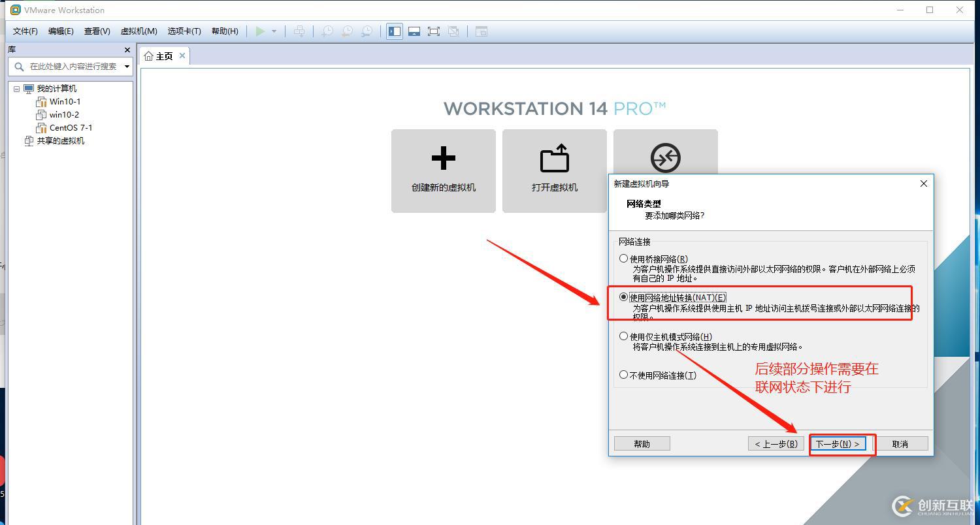The height and width of the screenshot is (525, 980).
Task: Click the < 上一步(B) back button
Action: pos(776,444)
